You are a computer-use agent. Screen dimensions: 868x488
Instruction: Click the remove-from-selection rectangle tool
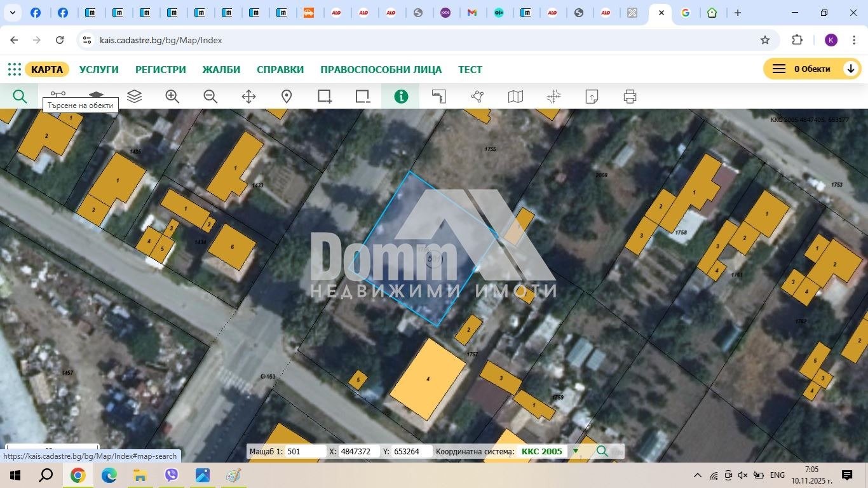click(x=363, y=97)
